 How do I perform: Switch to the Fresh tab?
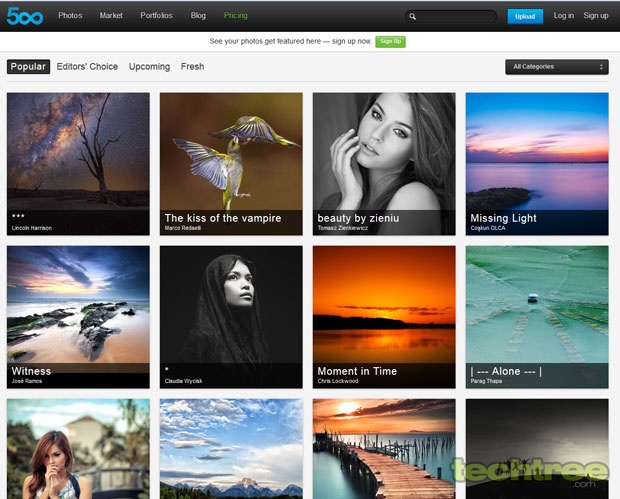(193, 66)
